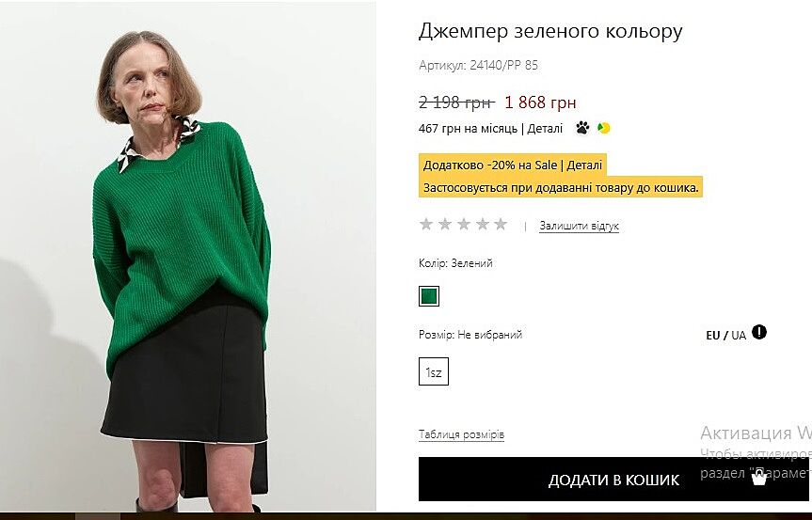Click the black paw installment icon
Screen dimensions: 812x520
pyautogui.click(x=582, y=128)
